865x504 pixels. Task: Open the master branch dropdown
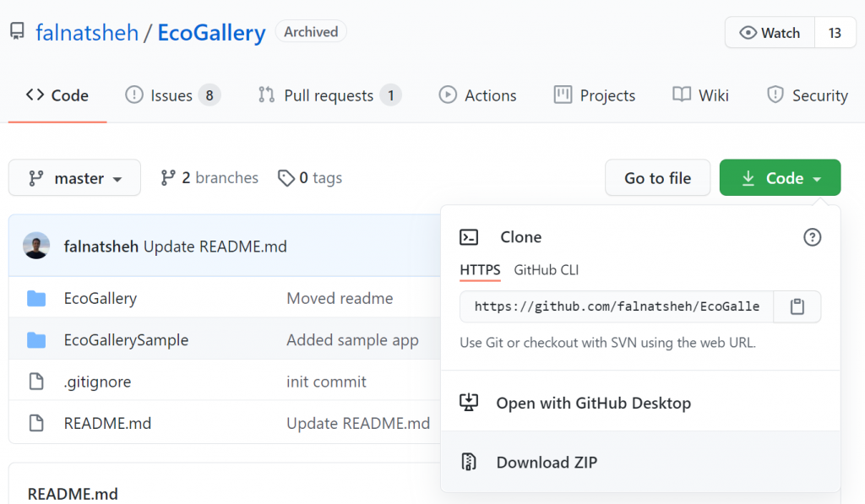(74, 178)
